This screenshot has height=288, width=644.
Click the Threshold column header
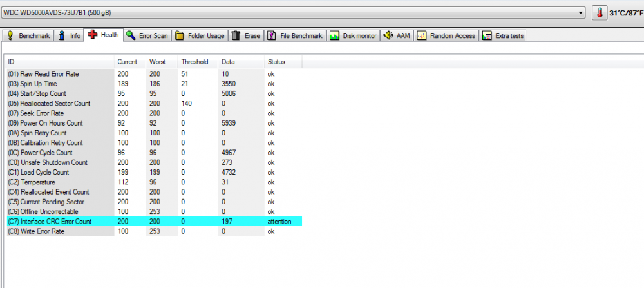coord(194,62)
